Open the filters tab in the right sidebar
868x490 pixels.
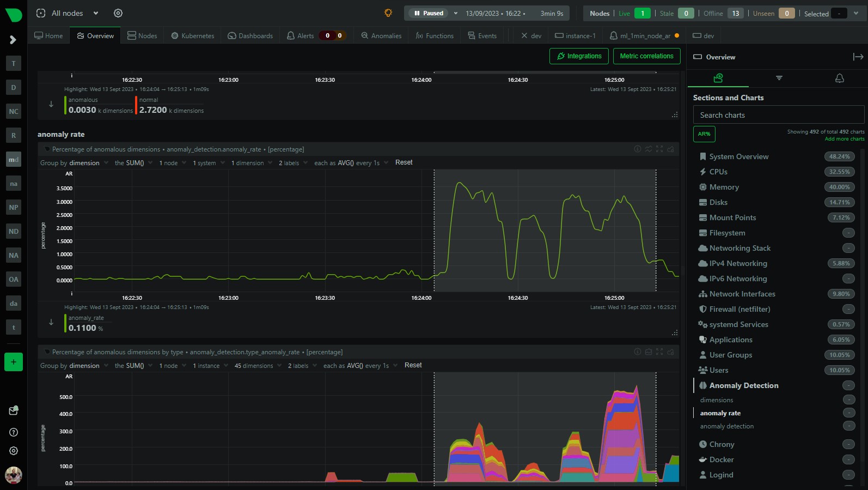[779, 78]
